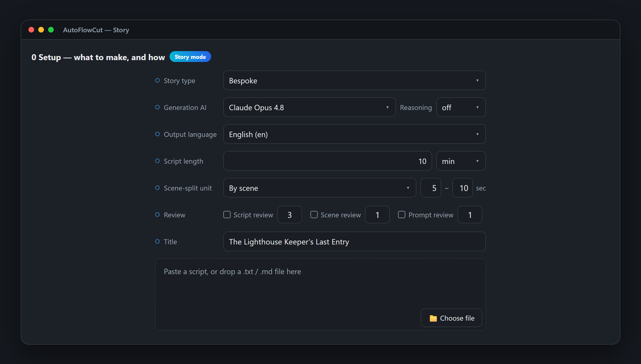
Task: Open the script length unit dropdown (min)
Action: pyautogui.click(x=461, y=161)
